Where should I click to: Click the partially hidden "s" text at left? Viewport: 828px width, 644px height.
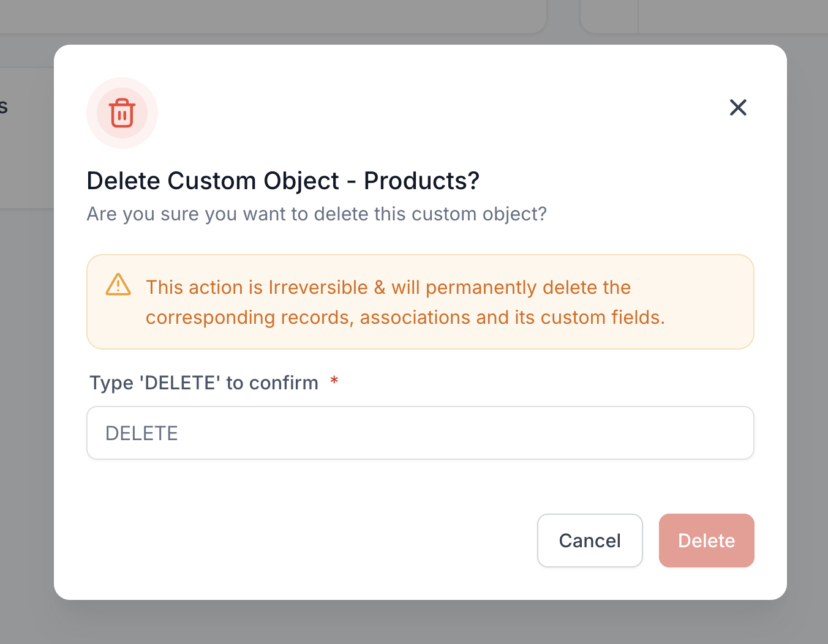click(x=4, y=107)
